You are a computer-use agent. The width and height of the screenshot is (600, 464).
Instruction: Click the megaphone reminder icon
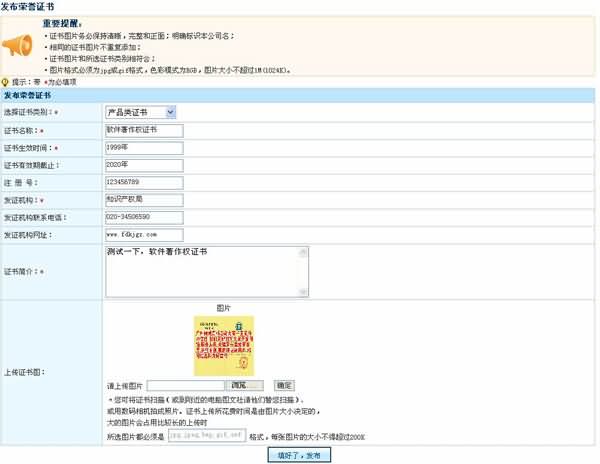20,46
